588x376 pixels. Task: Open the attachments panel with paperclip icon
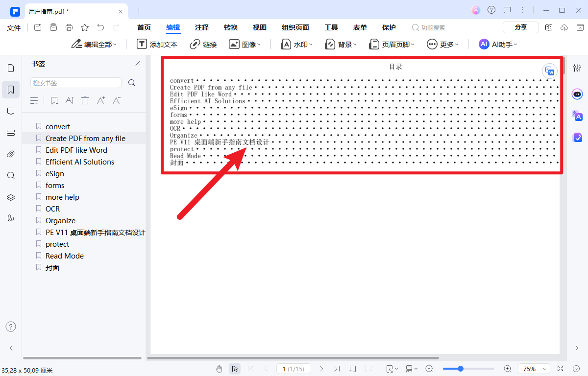tap(11, 154)
